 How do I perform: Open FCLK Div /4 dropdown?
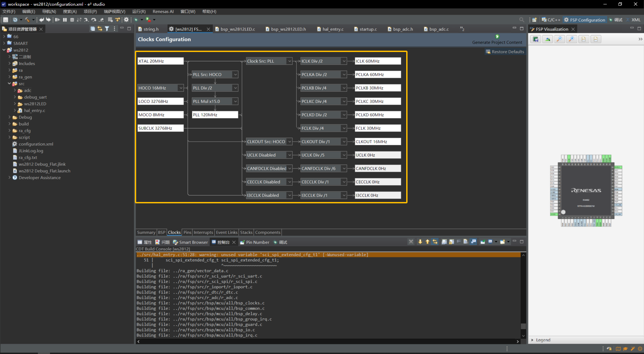coord(344,128)
